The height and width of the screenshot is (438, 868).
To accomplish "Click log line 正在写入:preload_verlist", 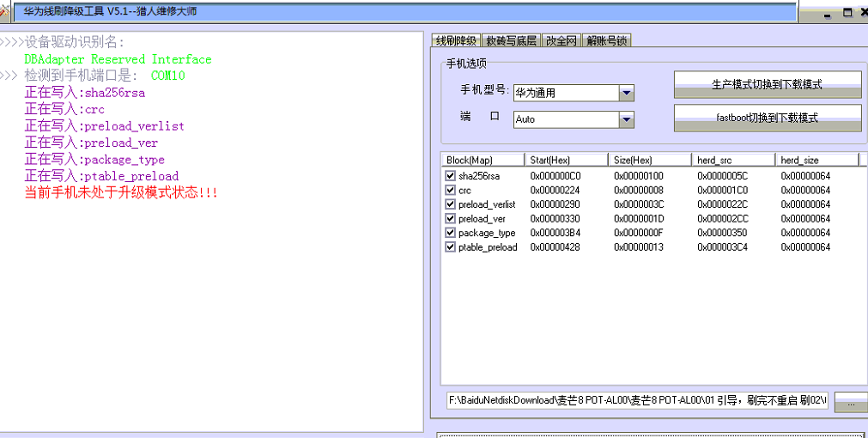I will click(104, 125).
